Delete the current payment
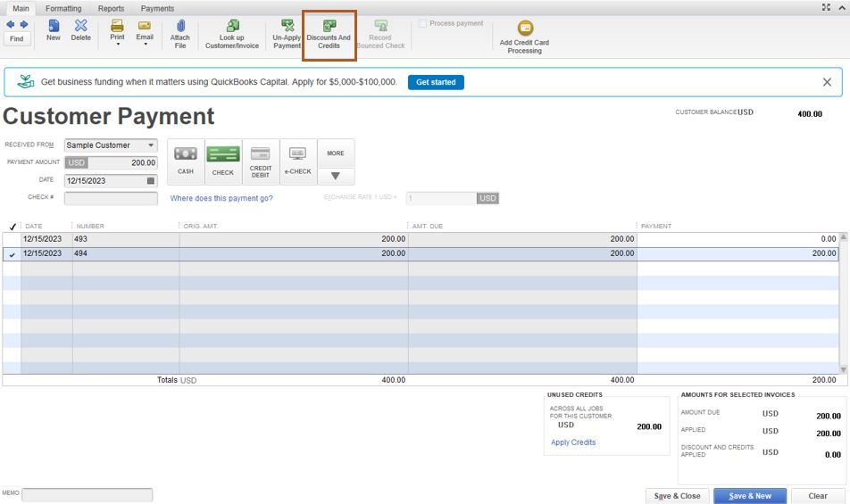 click(x=80, y=30)
